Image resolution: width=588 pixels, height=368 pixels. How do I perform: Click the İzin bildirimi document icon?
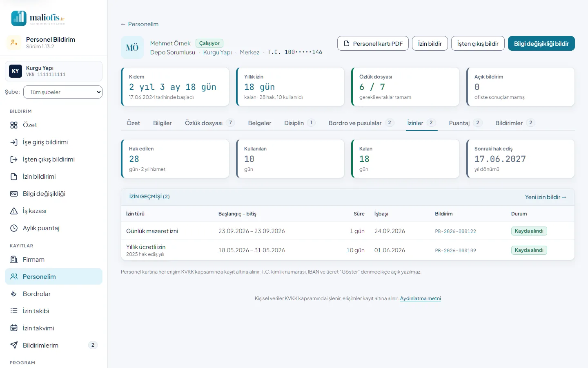(x=14, y=177)
